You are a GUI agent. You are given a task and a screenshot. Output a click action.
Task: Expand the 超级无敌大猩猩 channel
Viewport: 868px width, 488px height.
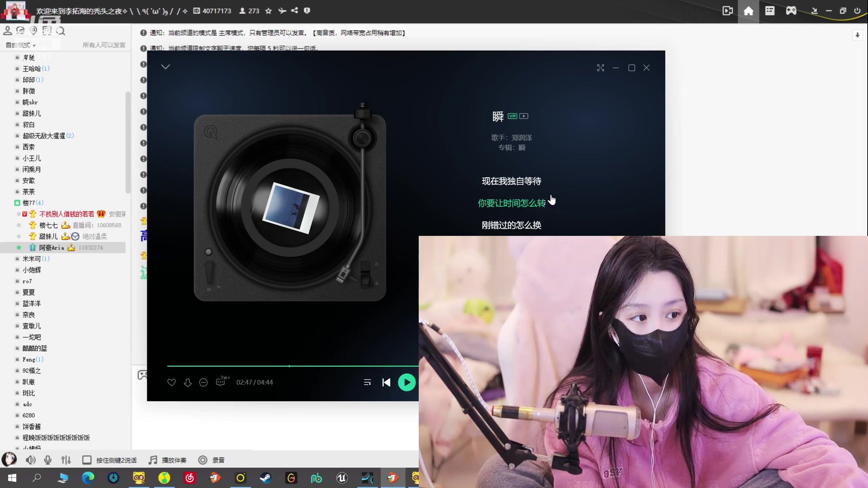pos(44,136)
